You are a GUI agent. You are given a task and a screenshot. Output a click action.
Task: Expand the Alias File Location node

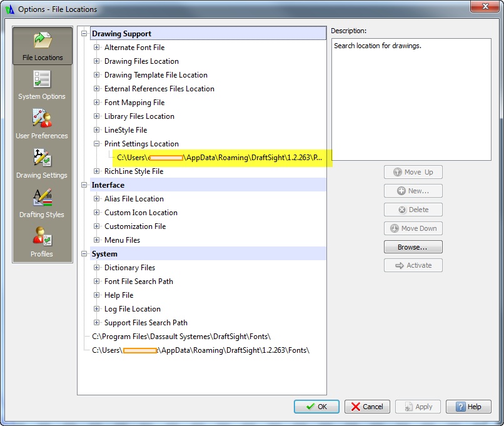[x=96, y=199]
